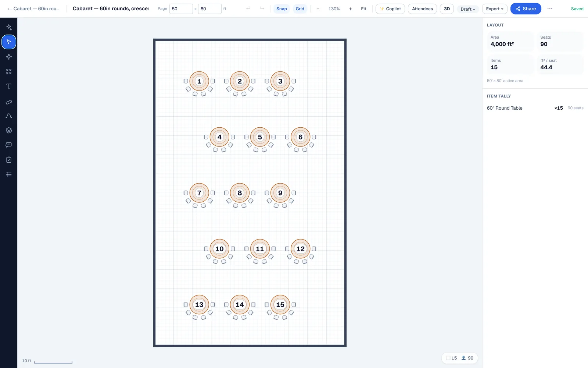Select round table 15
The width and height of the screenshot is (588, 368).
pos(280,305)
